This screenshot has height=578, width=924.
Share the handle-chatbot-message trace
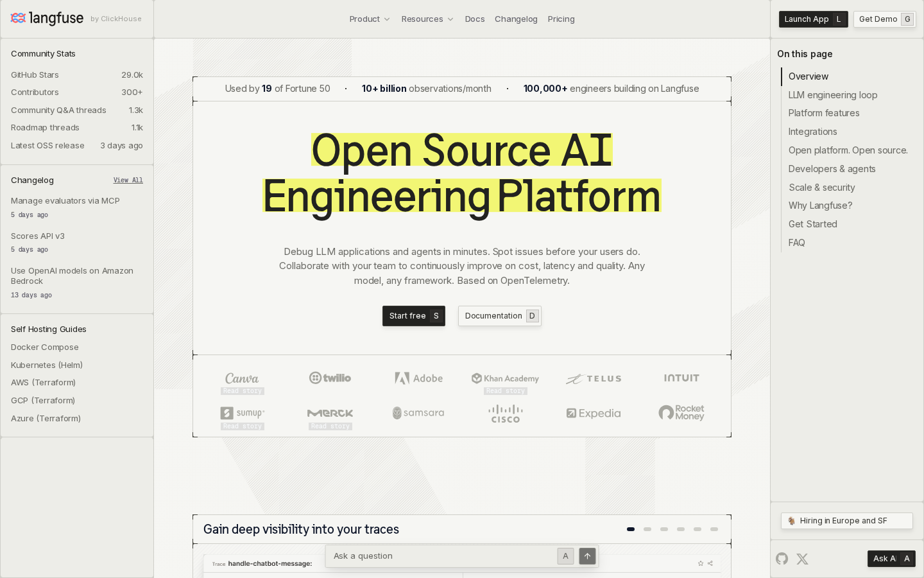coord(710,563)
